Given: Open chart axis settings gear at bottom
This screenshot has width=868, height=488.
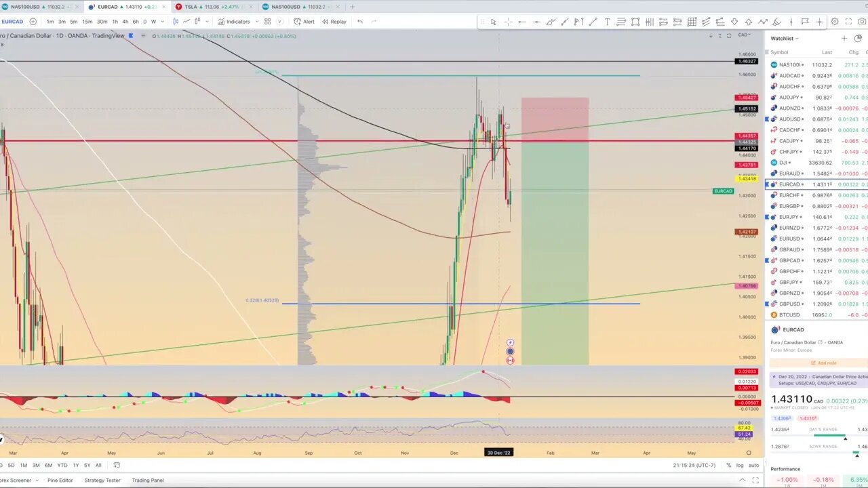Looking at the screenshot, I should pos(749,453).
